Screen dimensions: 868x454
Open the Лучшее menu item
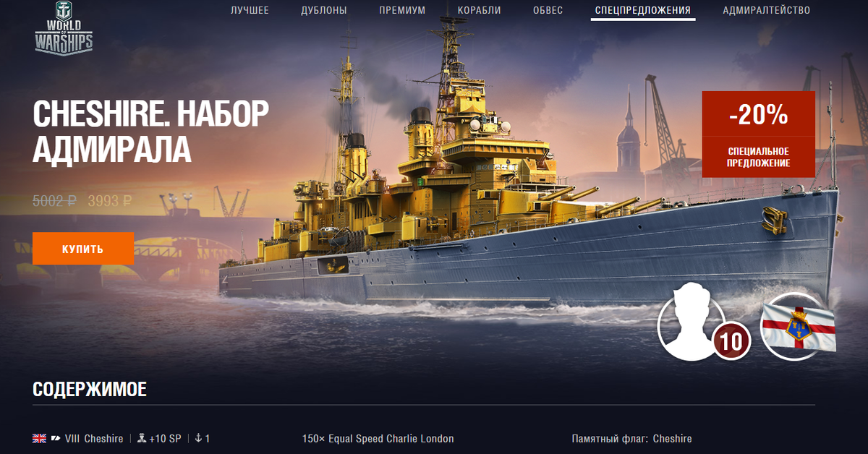250,11
